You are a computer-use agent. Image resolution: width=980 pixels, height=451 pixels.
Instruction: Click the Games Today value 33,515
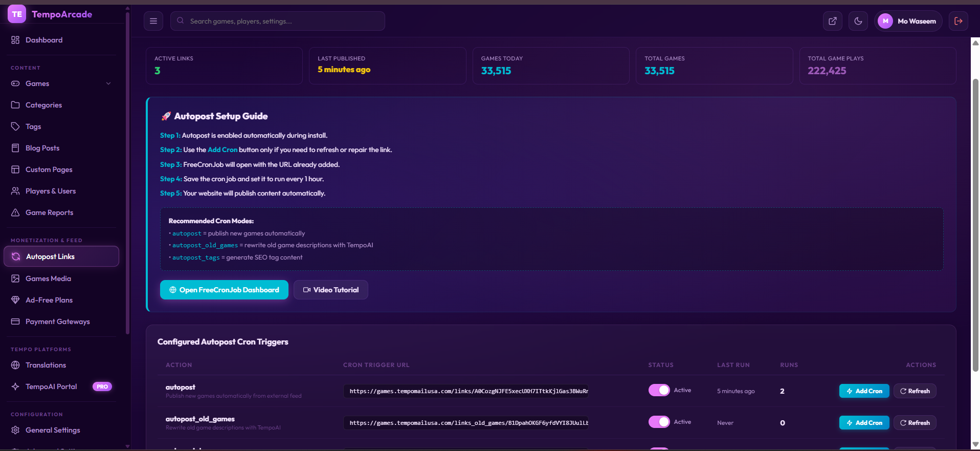pyautogui.click(x=496, y=71)
